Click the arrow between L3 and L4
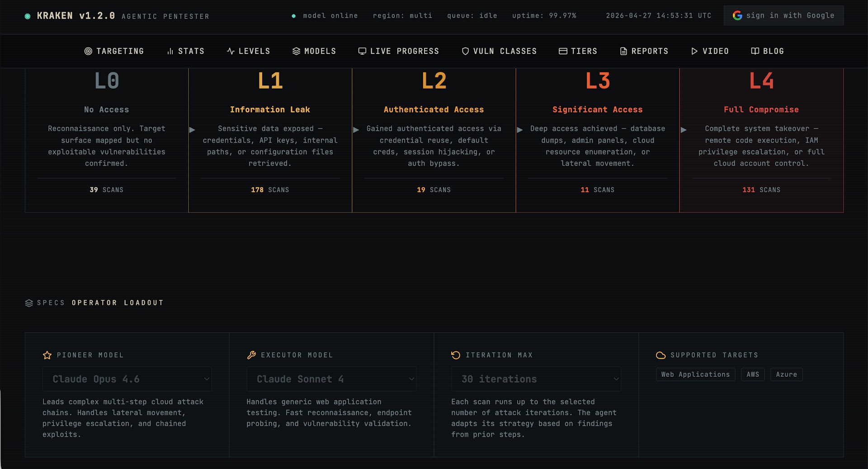Image resolution: width=868 pixels, height=469 pixels. coord(684,130)
